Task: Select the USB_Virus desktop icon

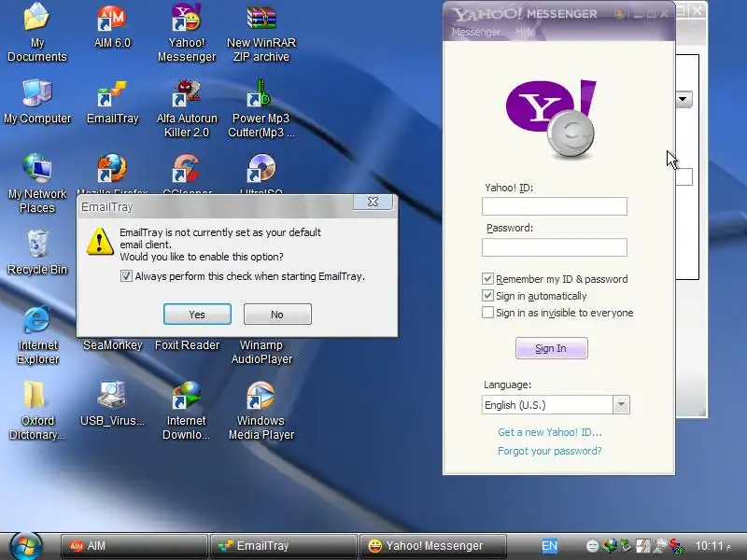Action: [x=112, y=404]
